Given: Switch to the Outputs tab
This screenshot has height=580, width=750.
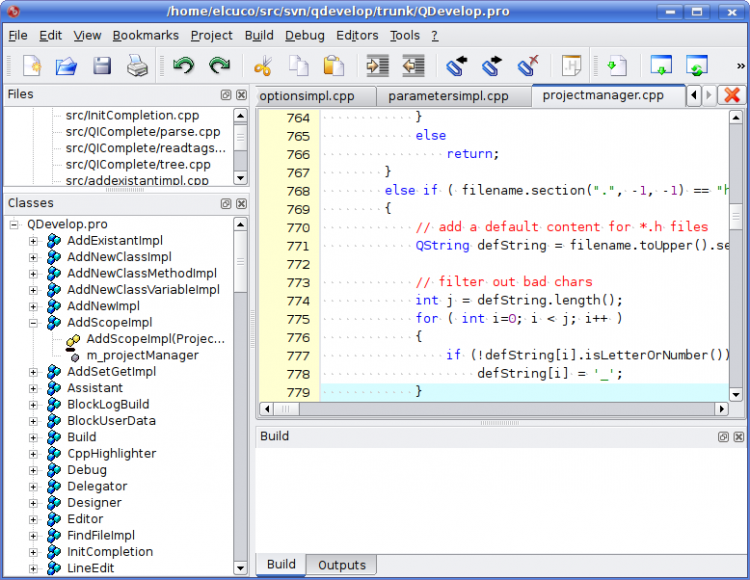Looking at the screenshot, I should (x=341, y=565).
